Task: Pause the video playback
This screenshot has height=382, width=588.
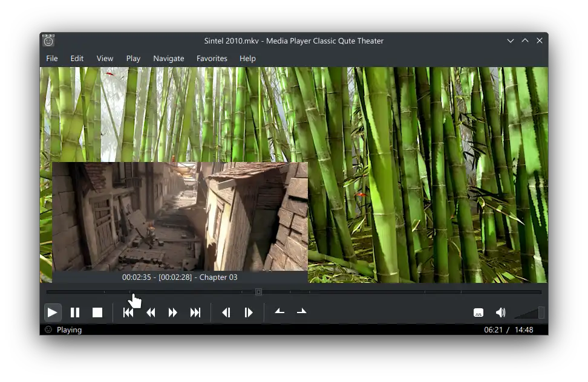Action: [75, 312]
